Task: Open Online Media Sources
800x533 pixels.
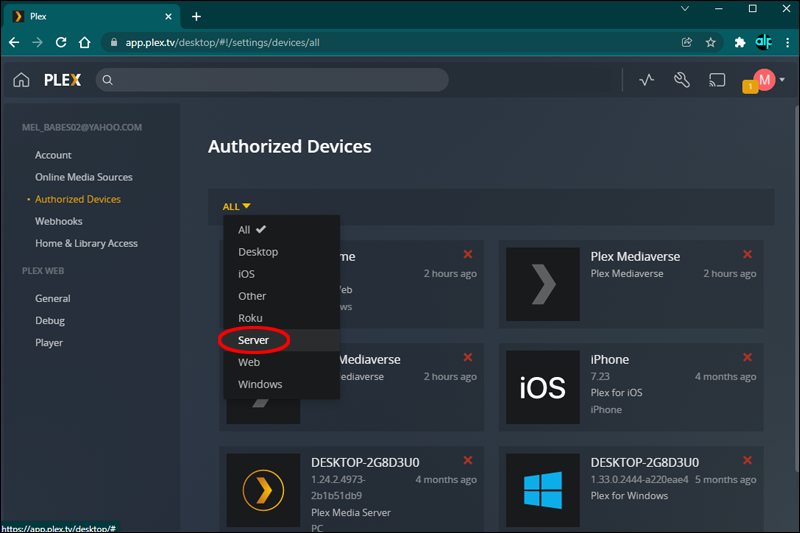Action: click(x=84, y=177)
